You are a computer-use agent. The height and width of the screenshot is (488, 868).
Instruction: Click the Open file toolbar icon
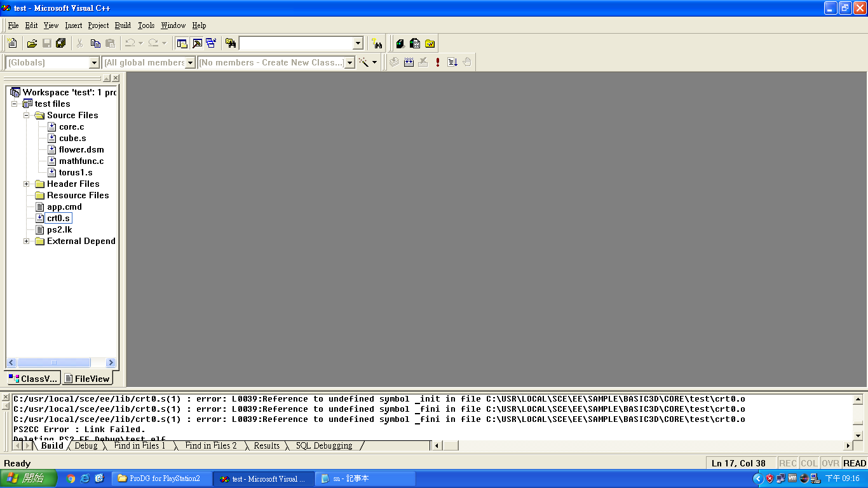pos(32,43)
